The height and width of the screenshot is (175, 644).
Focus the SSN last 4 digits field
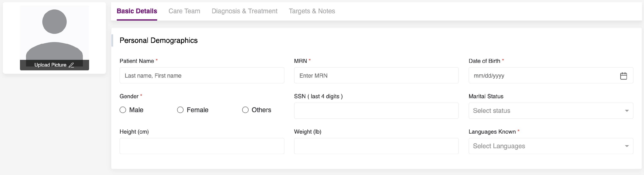point(376,111)
